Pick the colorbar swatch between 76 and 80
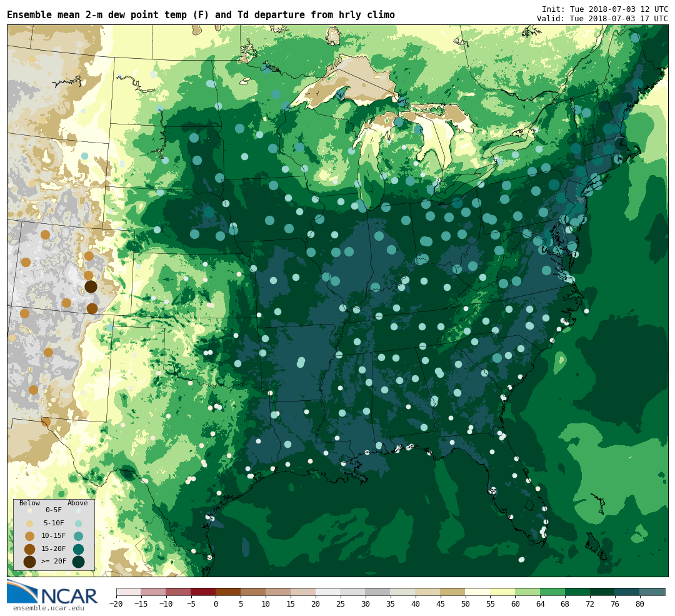 click(x=627, y=592)
